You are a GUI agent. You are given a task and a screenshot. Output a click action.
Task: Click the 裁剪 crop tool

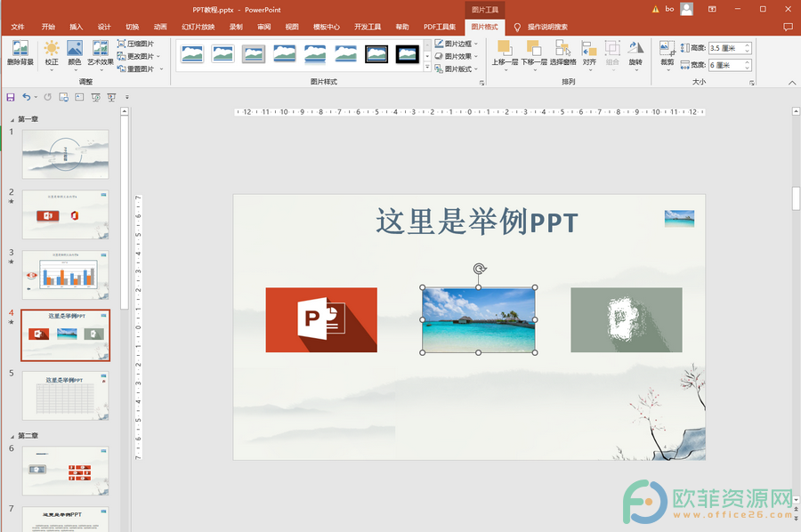click(x=667, y=53)
